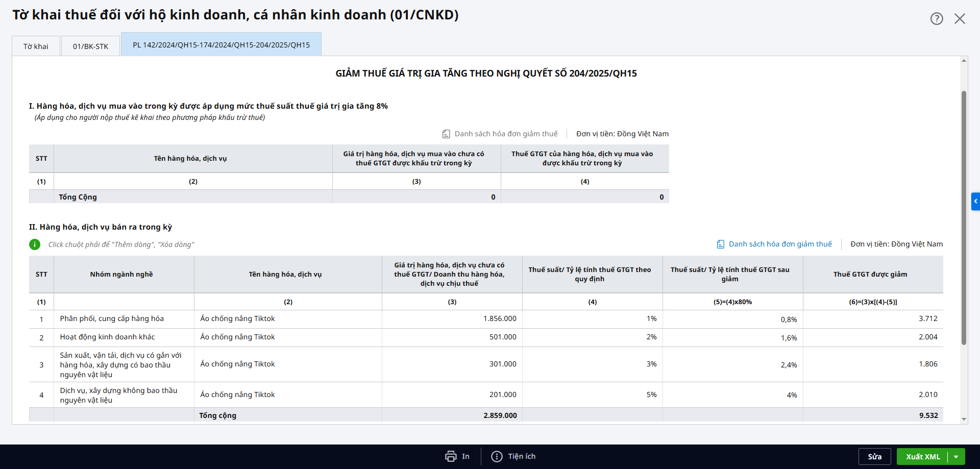The height and width of the screenshot is (469, 980).
Task: Click the printer icon in bottom bar
Action: (451, 456)
